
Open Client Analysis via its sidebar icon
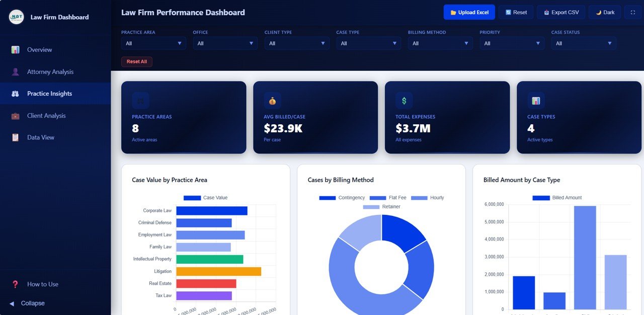coord(16,115)
